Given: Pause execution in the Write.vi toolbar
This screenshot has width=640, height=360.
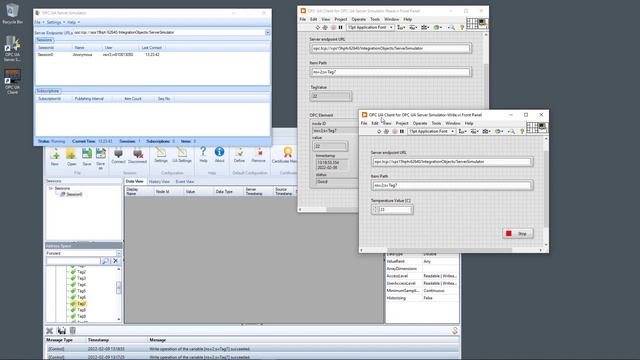Looking at the screenshot, I should (x=402, y=131).
